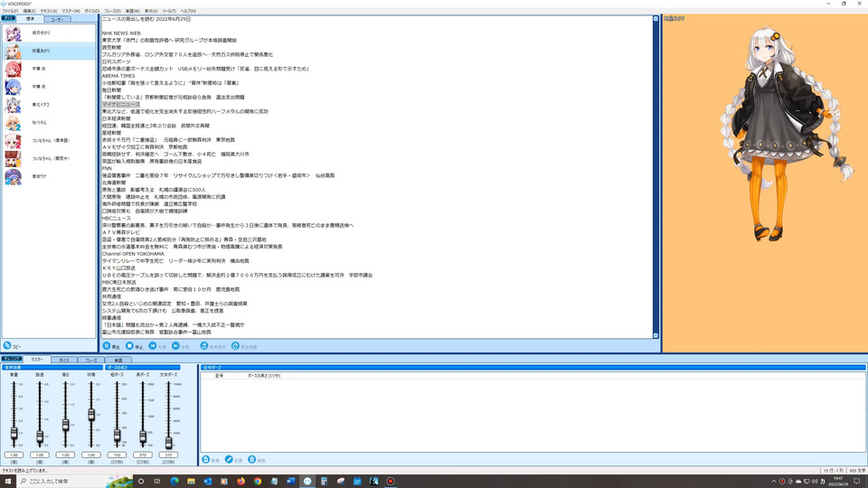
Task: Click the ポーズの長さ [ミリ秒] column header
Action: click(264, 376)
